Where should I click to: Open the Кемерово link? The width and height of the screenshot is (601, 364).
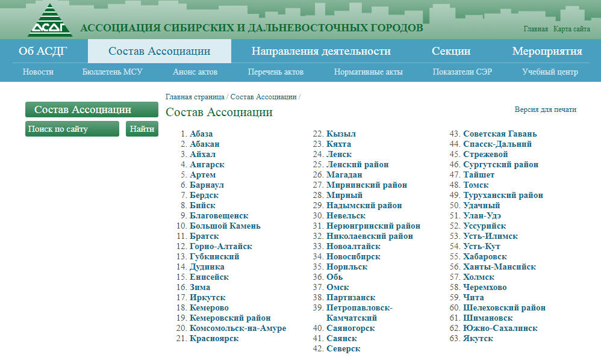point(209,307)
